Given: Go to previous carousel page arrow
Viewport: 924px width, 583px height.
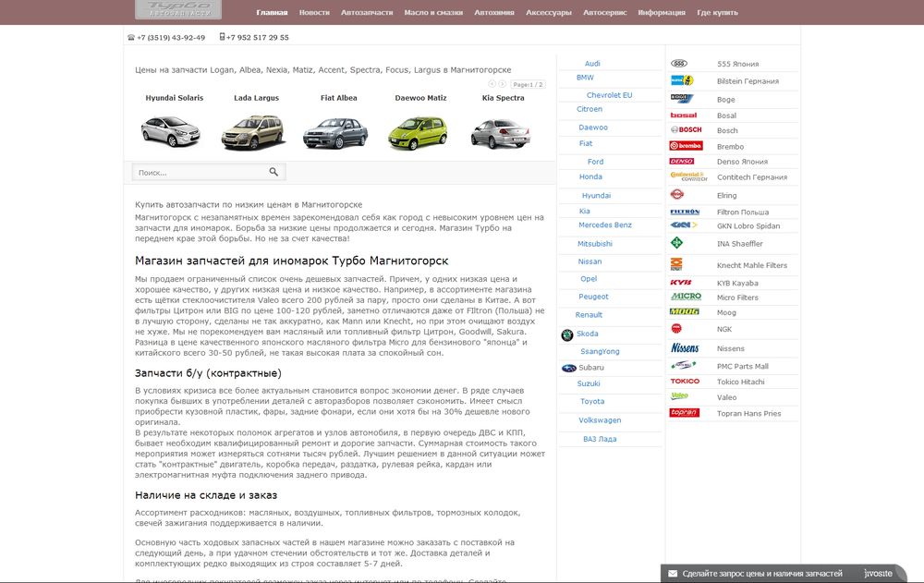Looking at the screenshot, I should coord(492,84).
